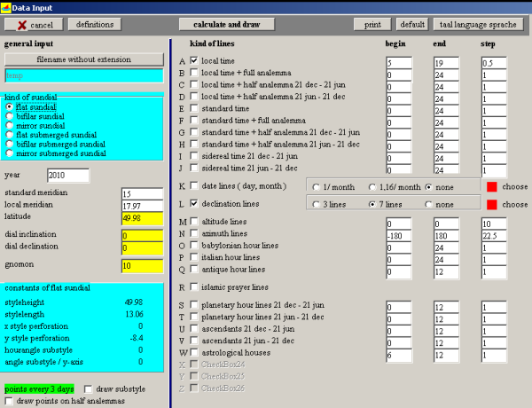Enable altitude lines checkbox

pyautogui.click(x=193, y=221)
